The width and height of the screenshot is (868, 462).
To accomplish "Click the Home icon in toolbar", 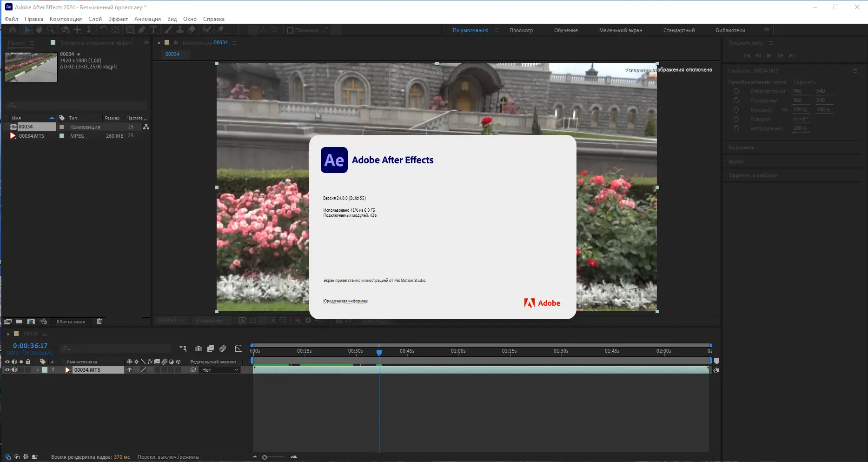I will click(13, 30).
